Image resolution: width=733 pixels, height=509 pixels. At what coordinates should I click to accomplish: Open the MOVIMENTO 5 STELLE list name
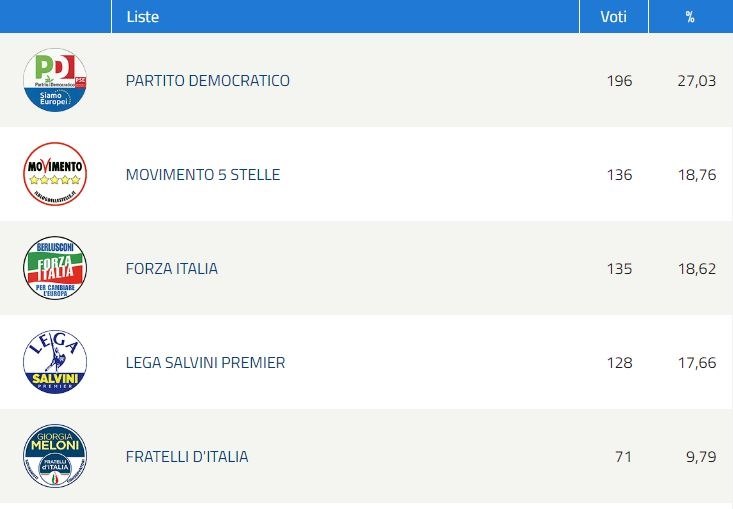(x=203, y=174)
